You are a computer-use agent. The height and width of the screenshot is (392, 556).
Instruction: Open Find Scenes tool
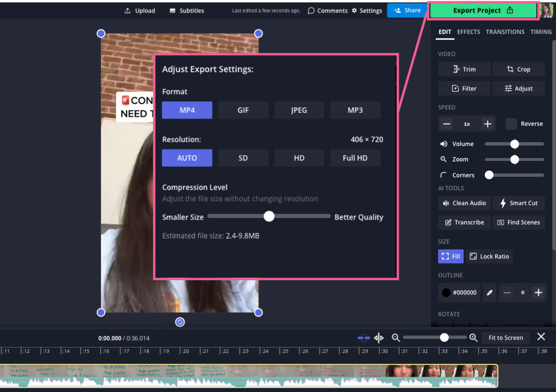[518, 222]
